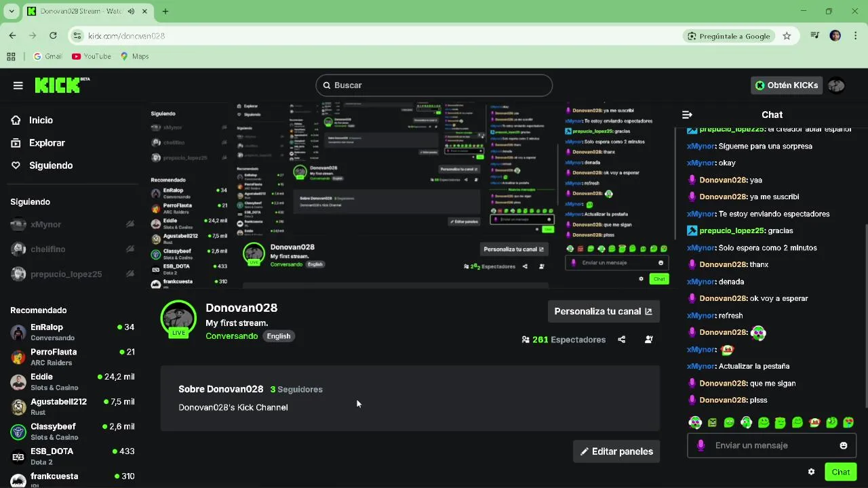Open Chrome profile avatar
The height and width of the screenshot is (488, 868).
[835, 36]
